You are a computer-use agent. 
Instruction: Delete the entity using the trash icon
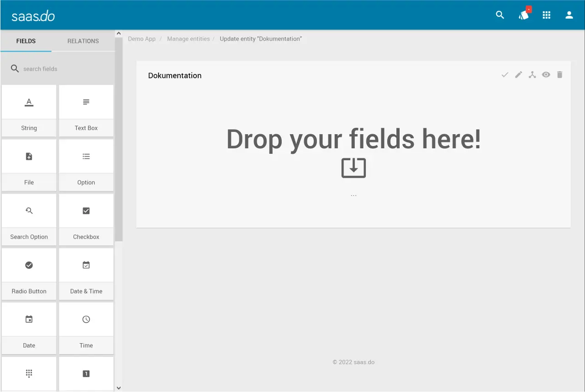[x=559, y=75]
